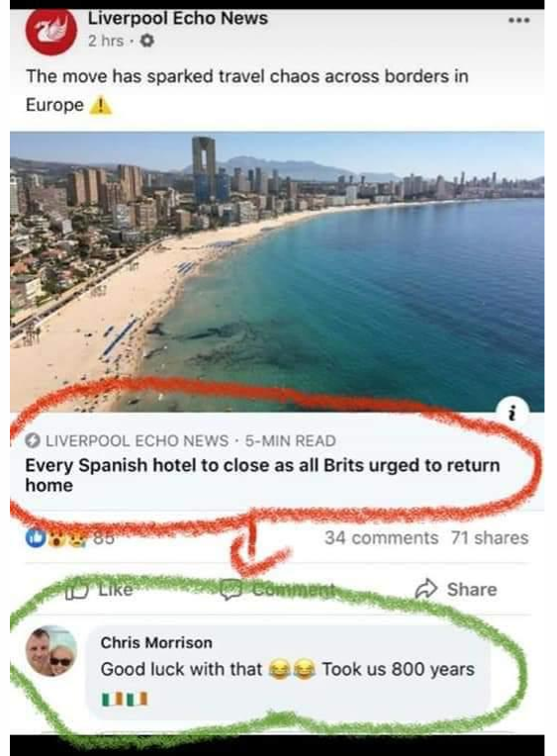The width and height of the screenshot is (557, 756).
Task: Click the lightning instant article icon
Action: 33,440
